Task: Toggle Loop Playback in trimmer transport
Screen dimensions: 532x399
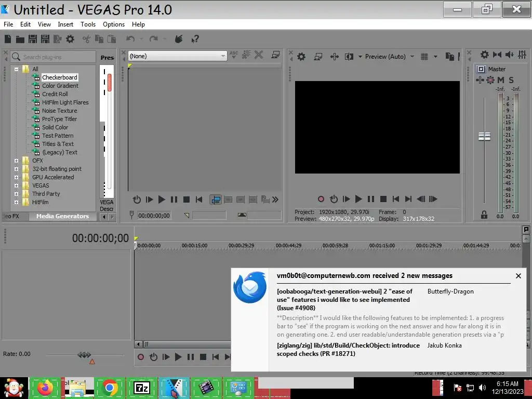Action: [137, 199]
